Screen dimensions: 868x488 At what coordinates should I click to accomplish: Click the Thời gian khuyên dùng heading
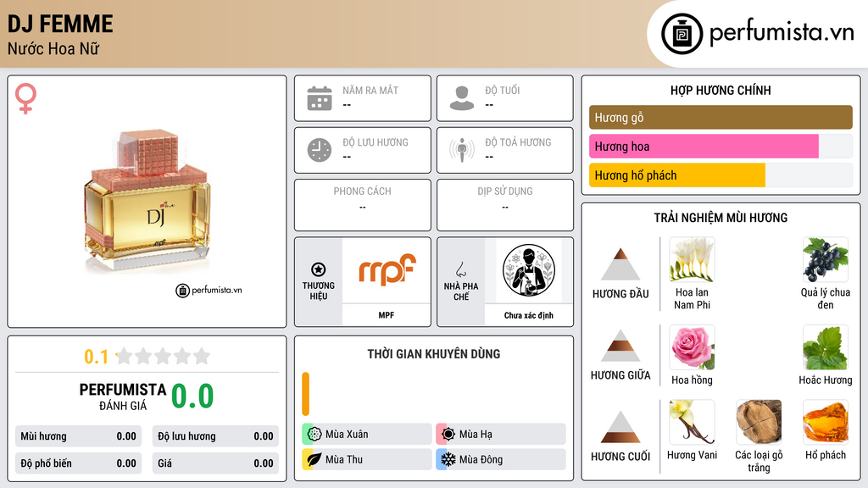click(433, 353)
